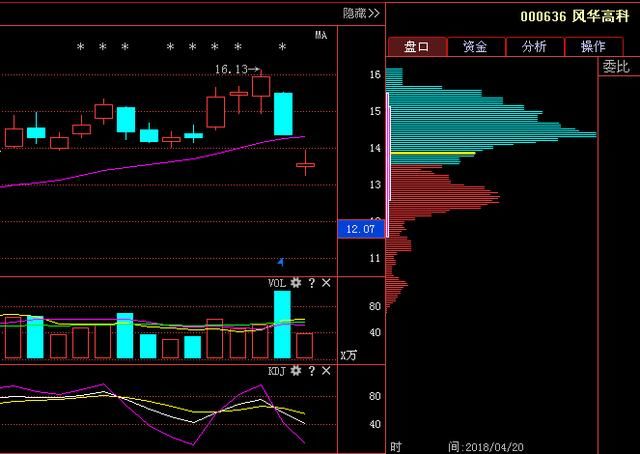The height and width of the screenshot is (454, 640).
Task: Click the VOL indicator help question mark
Action: tap(311, 284)
